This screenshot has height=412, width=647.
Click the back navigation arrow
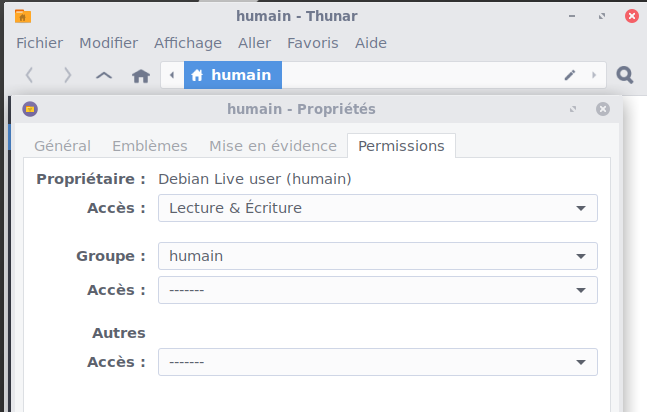pos(30,75)
